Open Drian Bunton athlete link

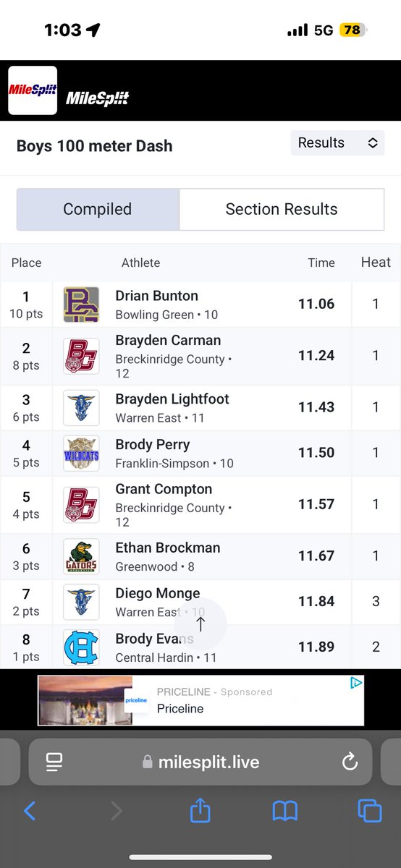pos(156,296)
